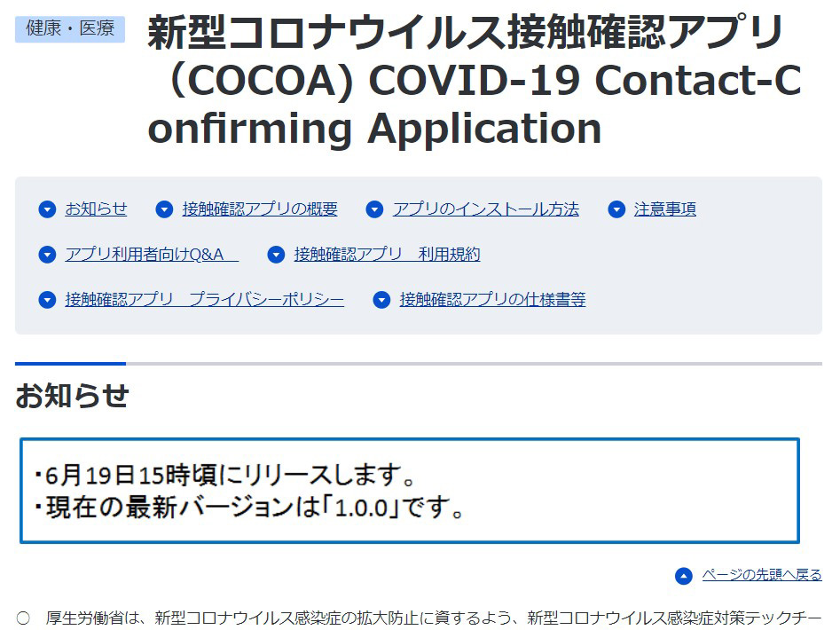
Task: Click the arrow icon beside 仕様書等 link
Action: 381,300
